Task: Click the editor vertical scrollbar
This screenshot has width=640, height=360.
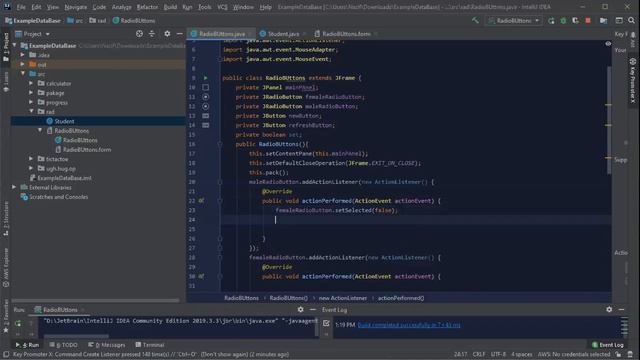Action: click(x=610, y=120)
